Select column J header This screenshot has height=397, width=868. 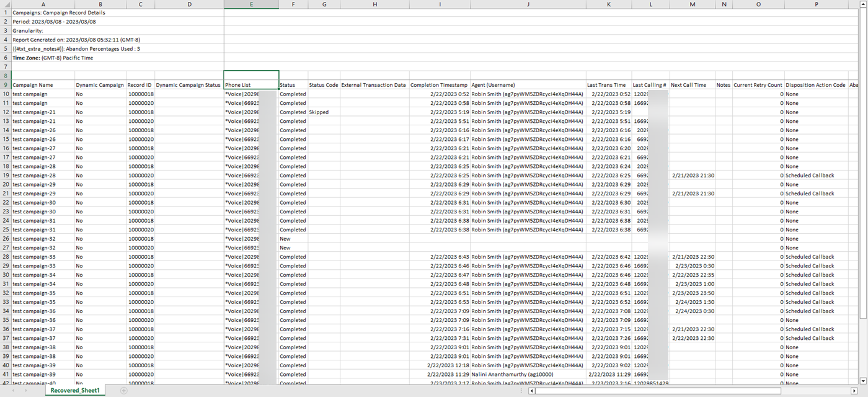click(x=528, y=4)
